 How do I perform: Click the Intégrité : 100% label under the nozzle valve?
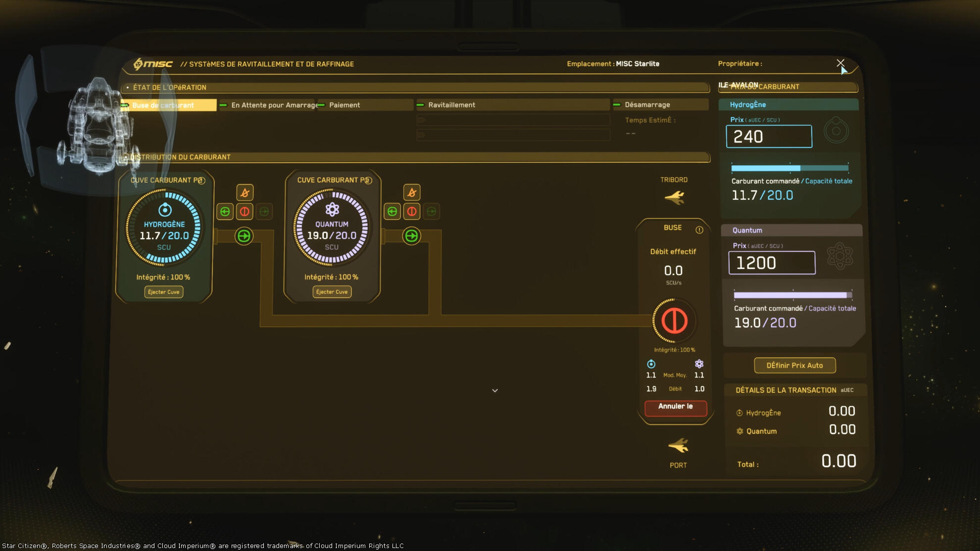point(675,350)
